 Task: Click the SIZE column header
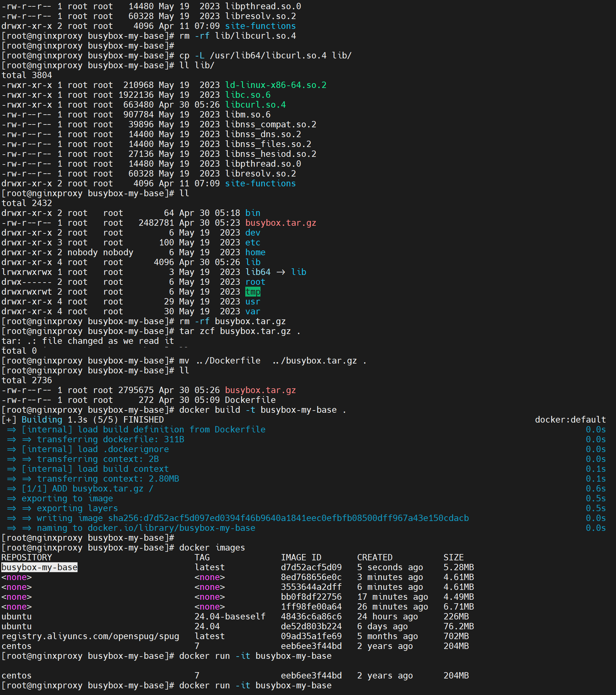(453, 557)
